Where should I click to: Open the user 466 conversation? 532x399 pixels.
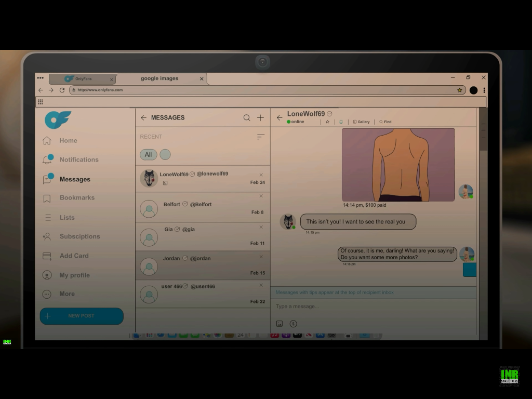203,294
